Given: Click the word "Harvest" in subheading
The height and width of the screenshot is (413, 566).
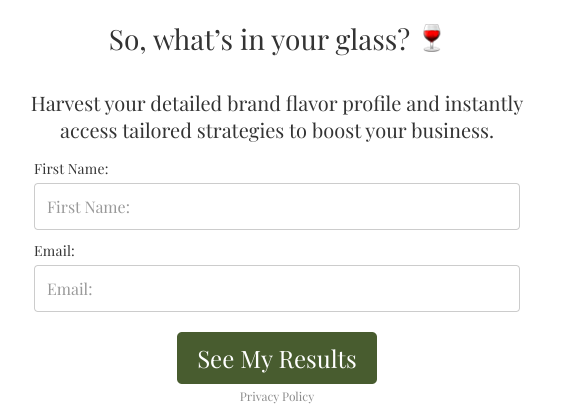Looking at the screenshot, I should [65, 104].
